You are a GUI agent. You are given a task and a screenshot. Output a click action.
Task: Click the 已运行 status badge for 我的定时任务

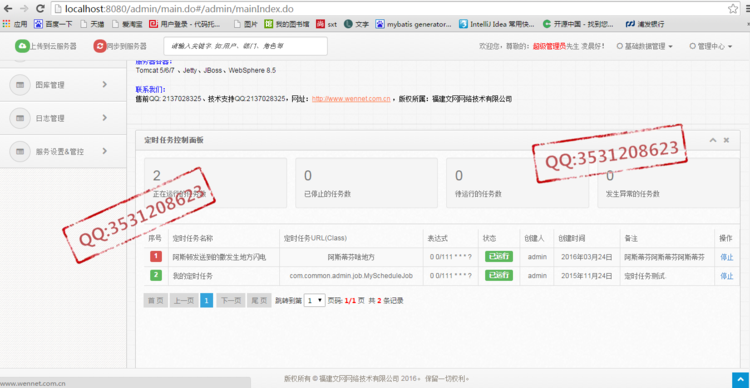click(499, 275)
